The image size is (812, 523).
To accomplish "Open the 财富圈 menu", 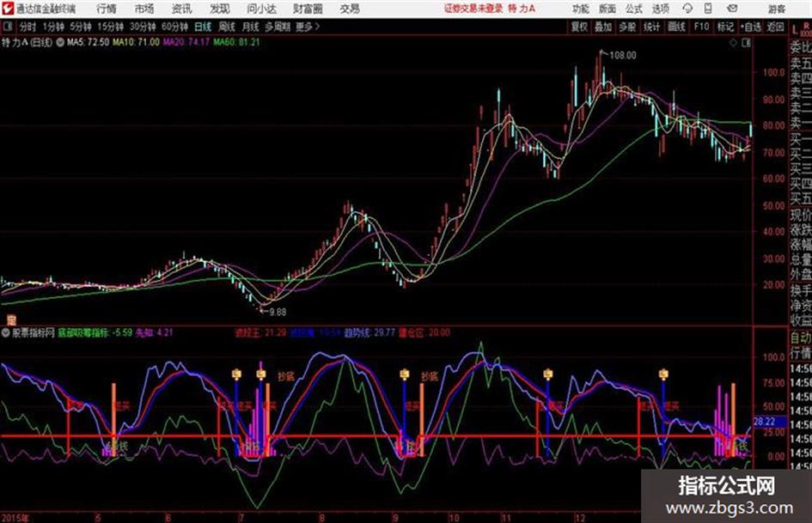I will click(308, 9).
